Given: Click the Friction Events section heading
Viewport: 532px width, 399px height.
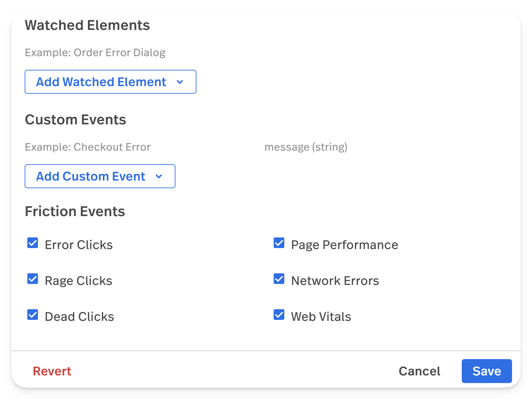Looking at the screenshot, I should [x=75, y=211].
